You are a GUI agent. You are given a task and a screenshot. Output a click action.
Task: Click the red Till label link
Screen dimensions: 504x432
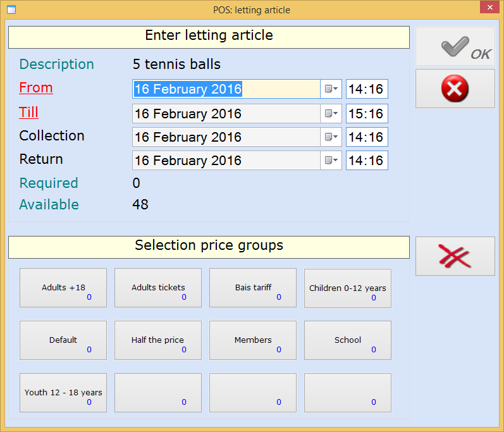point(29,113)
